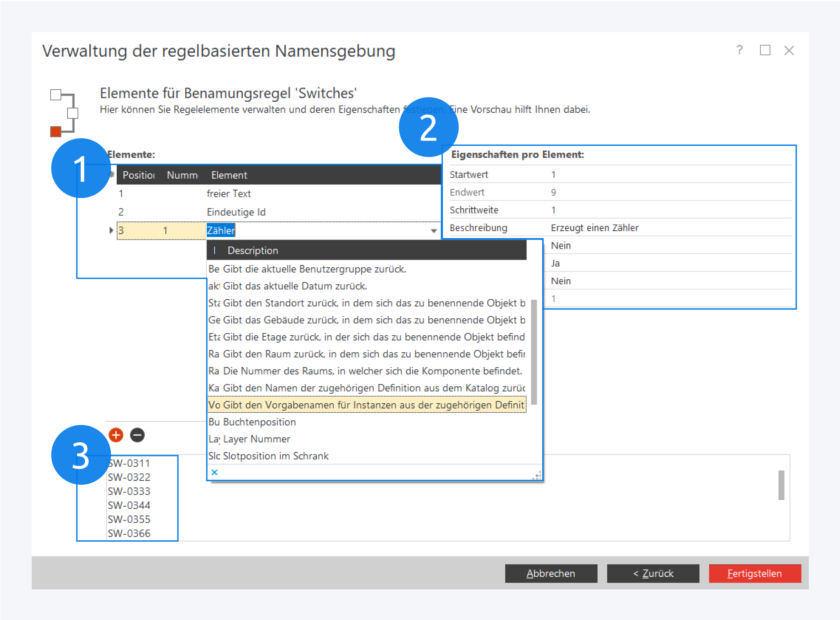Click the row indicator arrow beside position 3
This screenshot has width=840, height=620.
point(111,230)
